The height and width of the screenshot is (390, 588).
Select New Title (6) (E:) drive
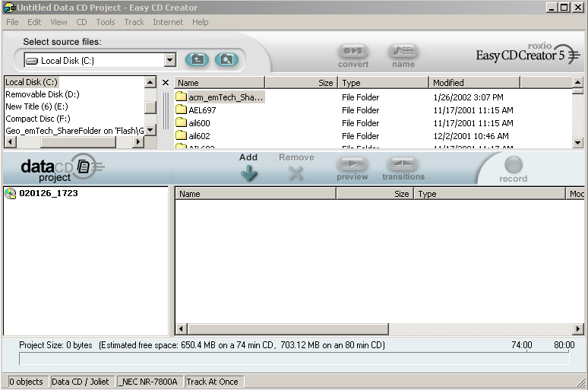coord(36,106)
